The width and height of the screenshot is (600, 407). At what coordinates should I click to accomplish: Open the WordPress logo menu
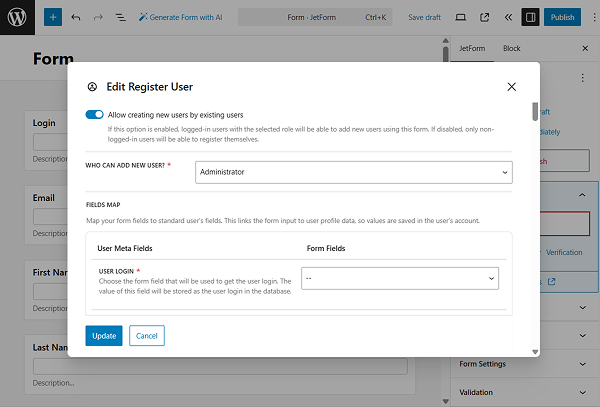pyautogui.click(x=17, y=17)
